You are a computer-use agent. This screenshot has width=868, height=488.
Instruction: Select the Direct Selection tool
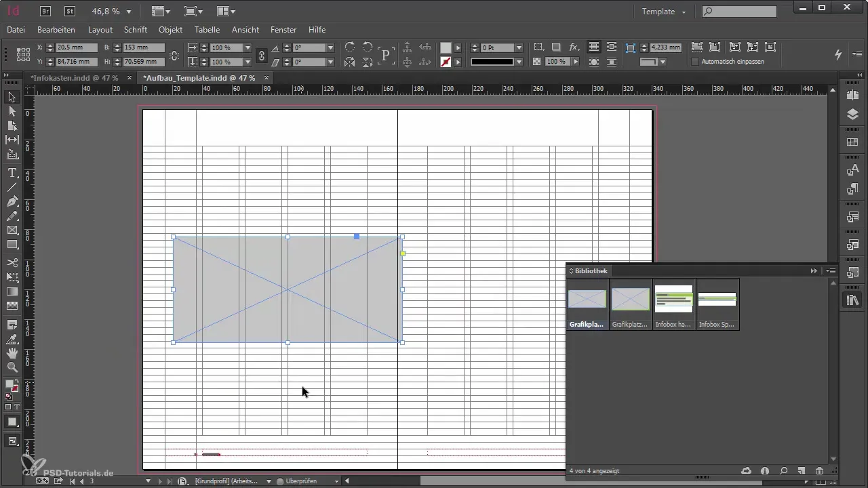[x=12, y=111]
